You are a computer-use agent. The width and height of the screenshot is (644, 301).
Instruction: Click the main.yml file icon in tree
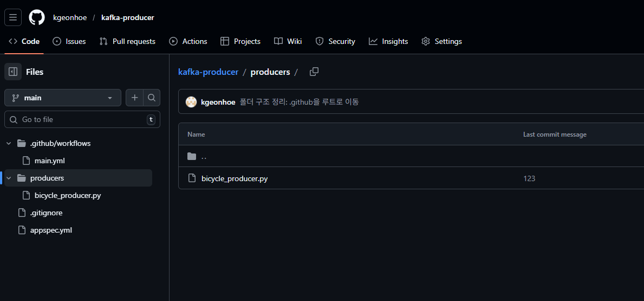(26, 161)
